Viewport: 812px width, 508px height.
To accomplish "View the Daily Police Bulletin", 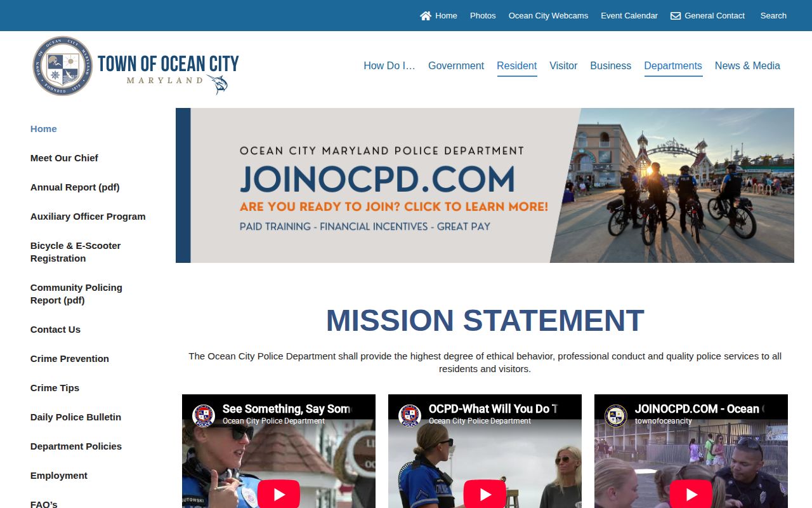I will [75, 417].
